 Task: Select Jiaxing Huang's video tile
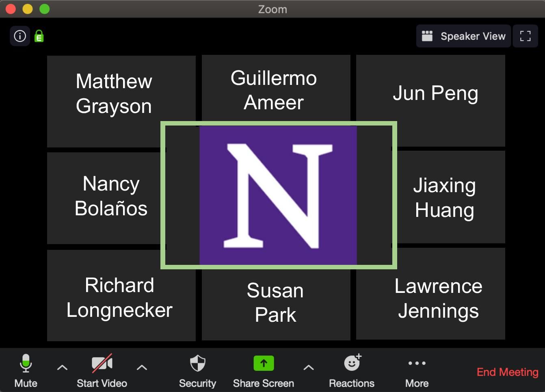(451, 197)
